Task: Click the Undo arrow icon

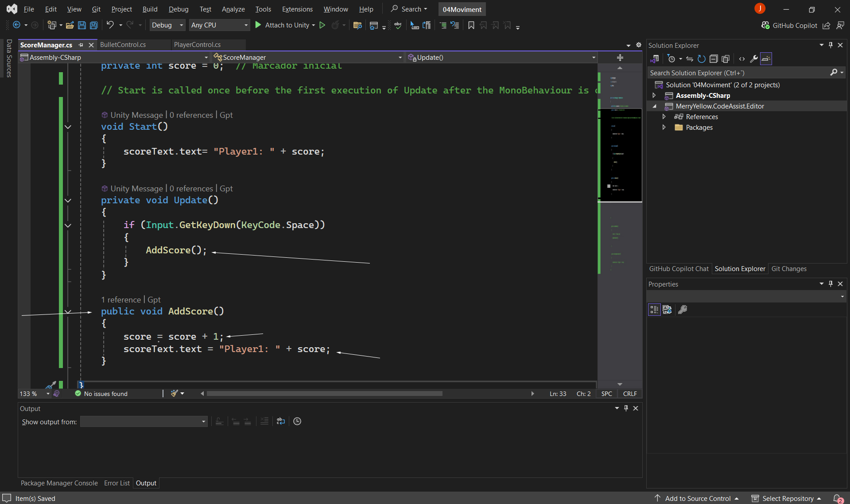Action: point(110,25)
